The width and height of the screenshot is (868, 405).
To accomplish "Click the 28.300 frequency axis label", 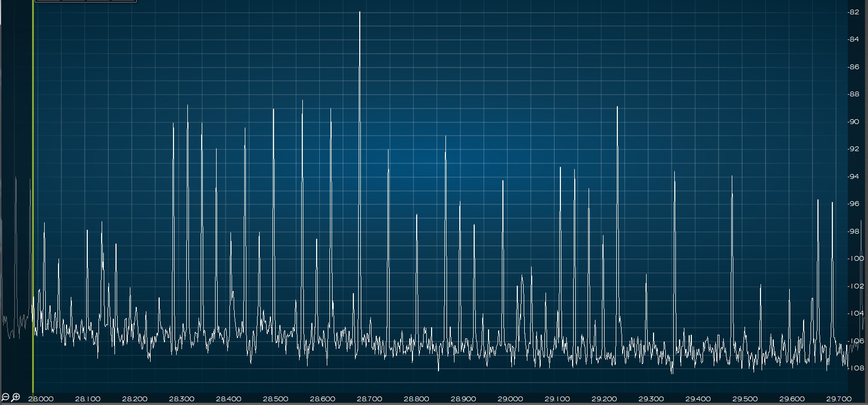I will click(181, 399).
